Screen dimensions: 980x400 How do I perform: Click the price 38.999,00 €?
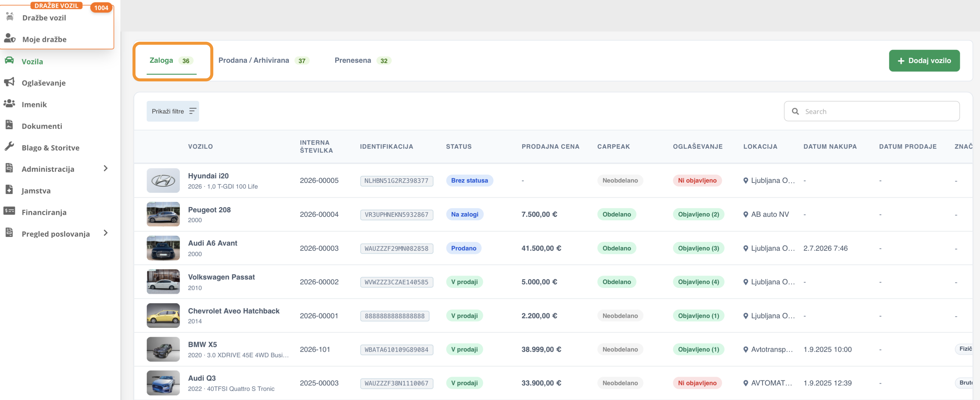tap(541, 350)
